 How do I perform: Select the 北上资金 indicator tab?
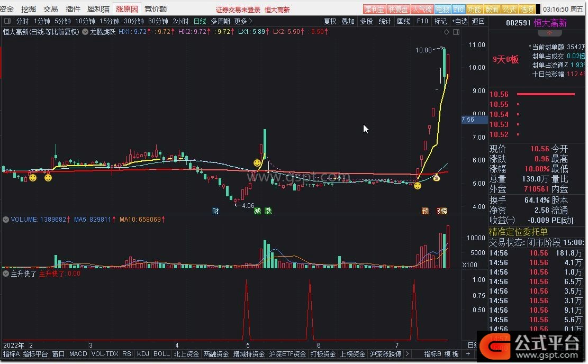point(186,354)
